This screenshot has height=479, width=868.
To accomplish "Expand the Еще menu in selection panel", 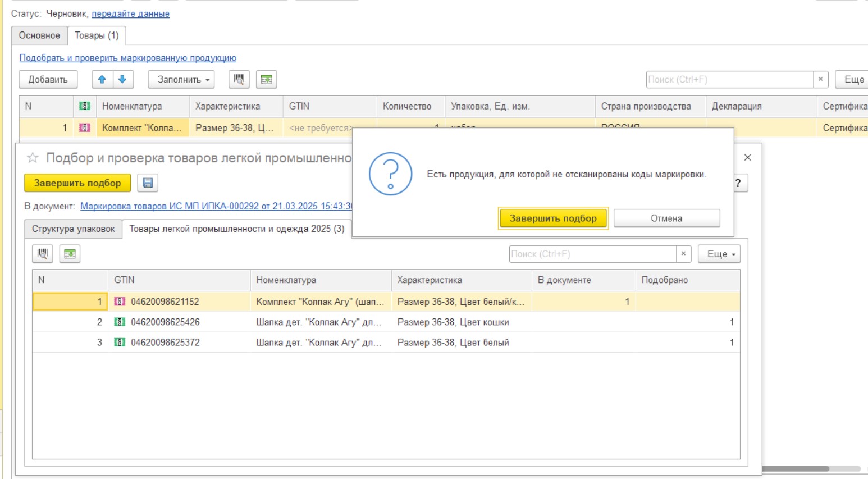I will 720,254.
